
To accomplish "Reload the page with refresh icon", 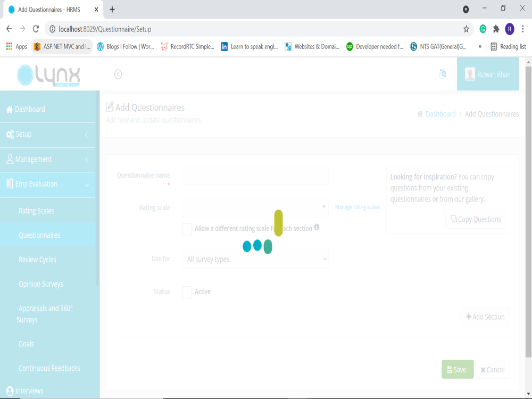I will click(36, 29).
